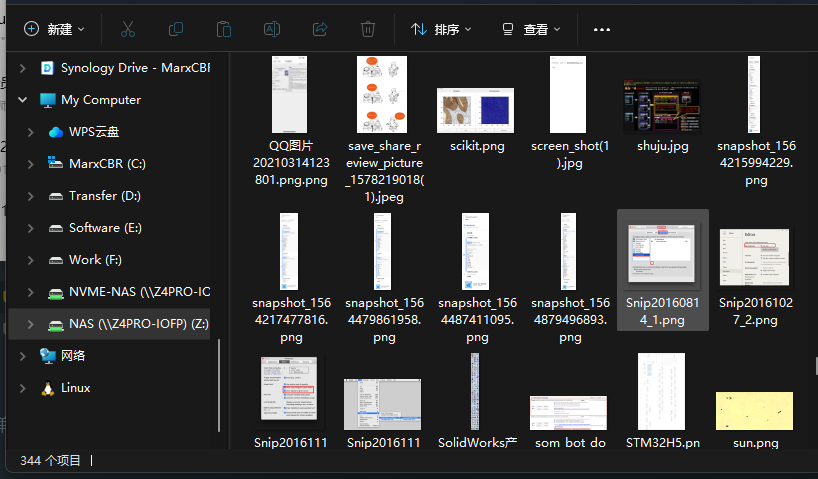Open the 新建 (New) dropdown
Viewport: 818px width, 479px height.
click(x=54, y=29)
